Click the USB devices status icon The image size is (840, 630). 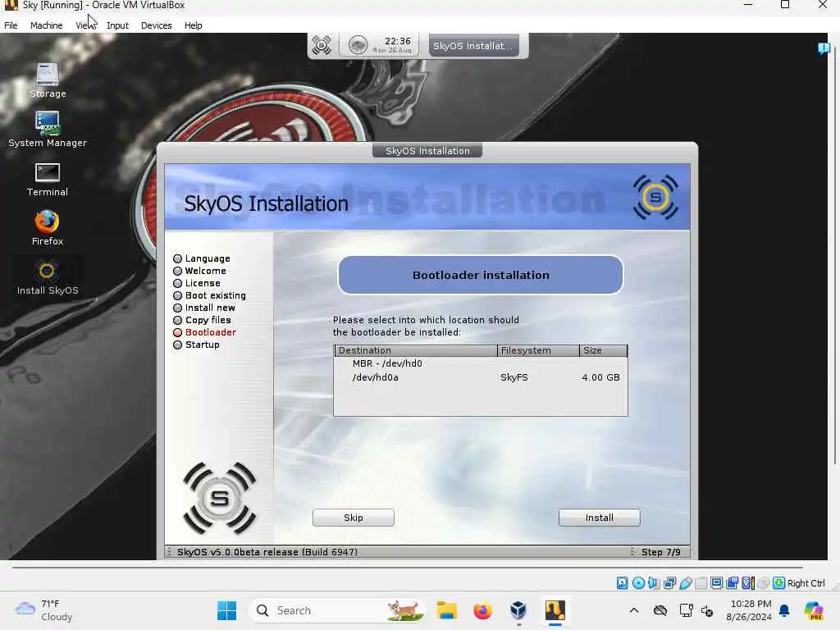pyautogui.click(x=685, y=583)
